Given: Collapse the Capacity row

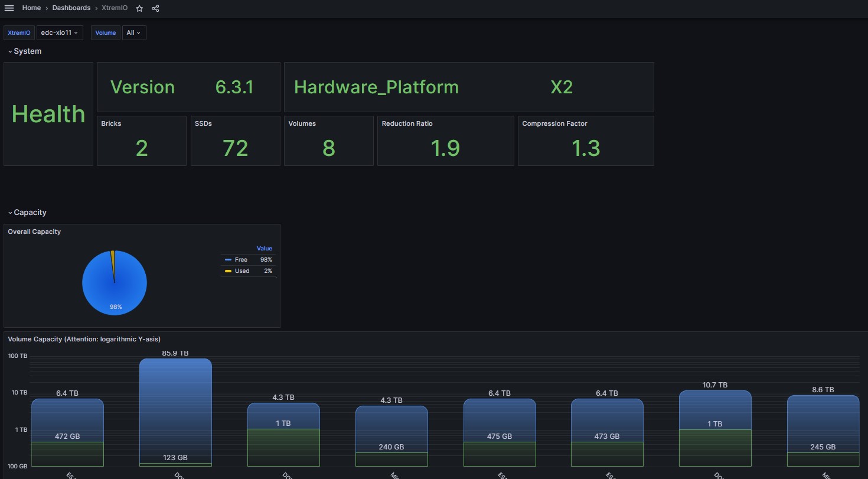Looking at the screenshot, I should coord(27,213).
